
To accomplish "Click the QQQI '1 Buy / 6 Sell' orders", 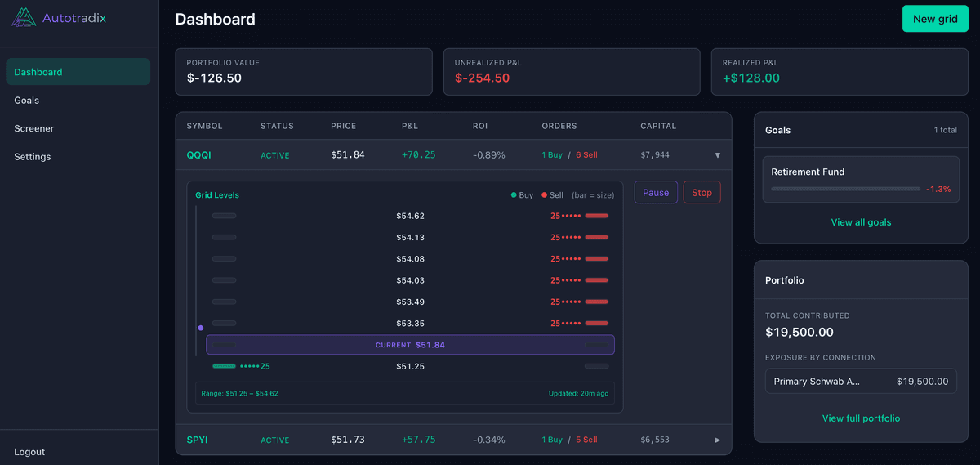I will (570, 155).
